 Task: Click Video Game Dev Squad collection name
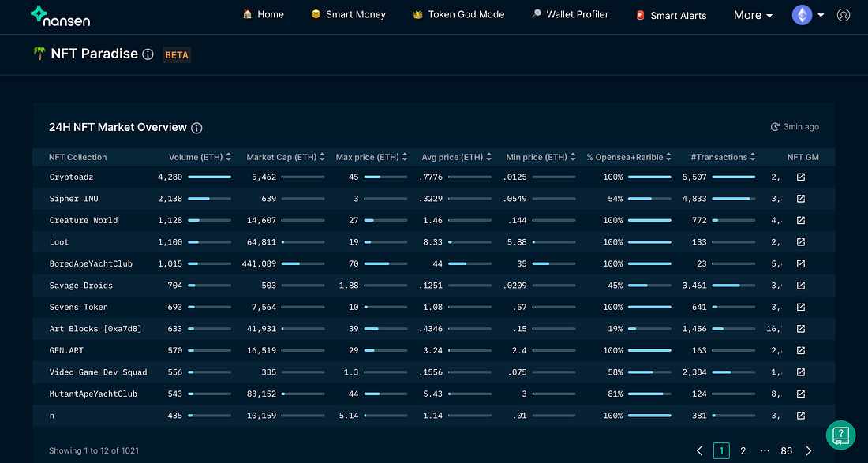[98, 372]
